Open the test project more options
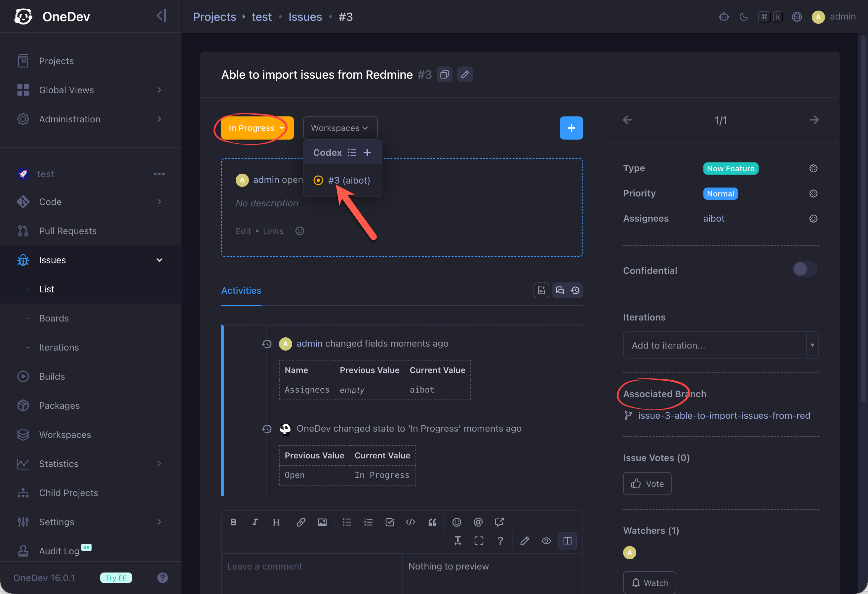This screenshot has height=594, width=868. (159, 174)
